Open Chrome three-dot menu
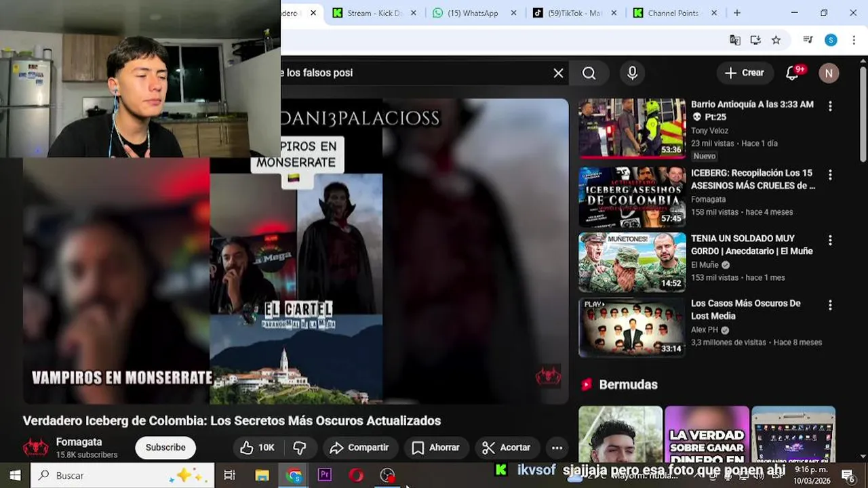 pyautogui.click(x=854, y=40)
